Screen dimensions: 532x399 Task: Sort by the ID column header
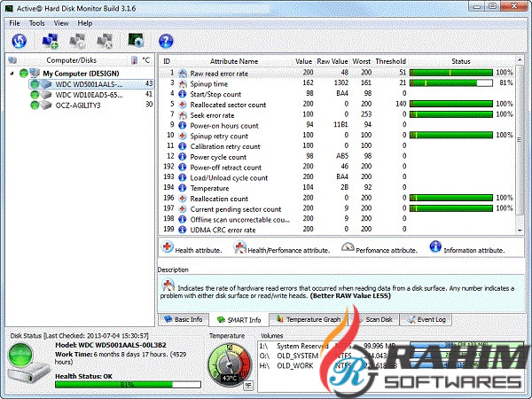pyautogui.click(x=167, y=61)
